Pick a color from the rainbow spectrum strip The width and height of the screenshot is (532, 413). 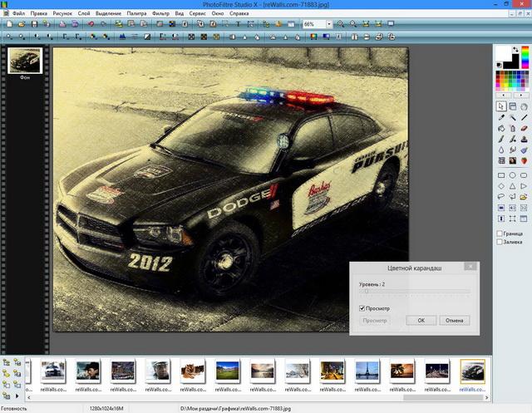[525, 57]
